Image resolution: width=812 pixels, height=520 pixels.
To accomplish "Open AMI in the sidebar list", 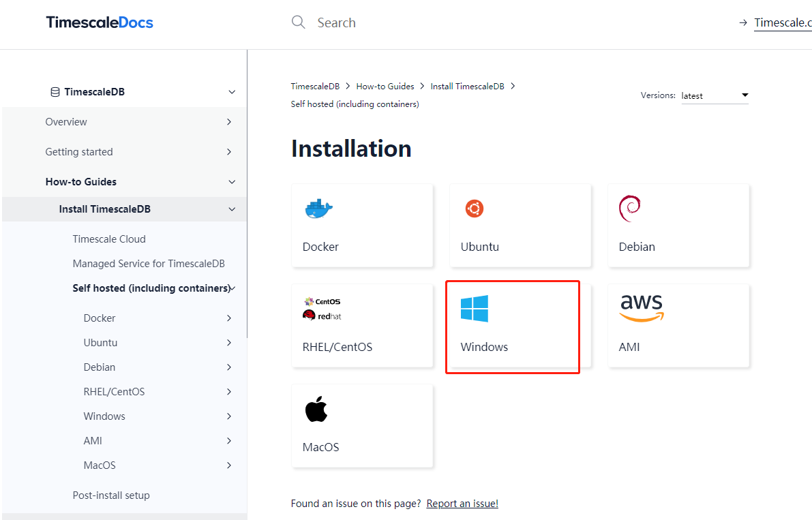I will 93,441.
